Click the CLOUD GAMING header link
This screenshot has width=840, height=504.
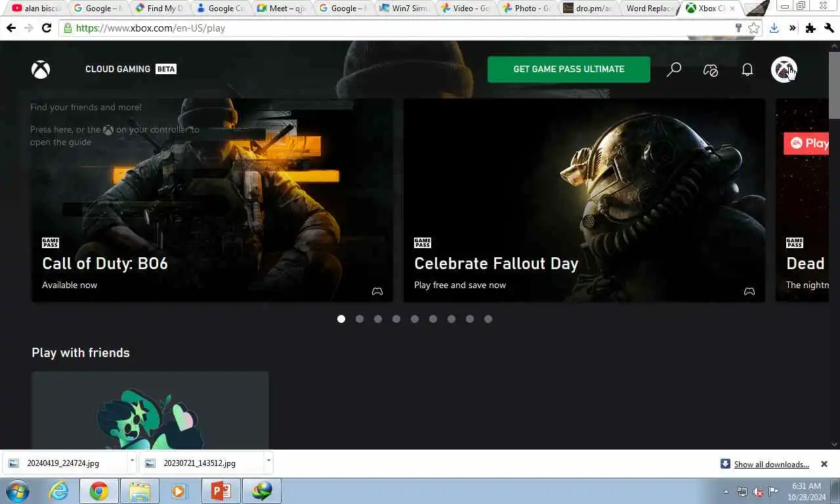131,69
